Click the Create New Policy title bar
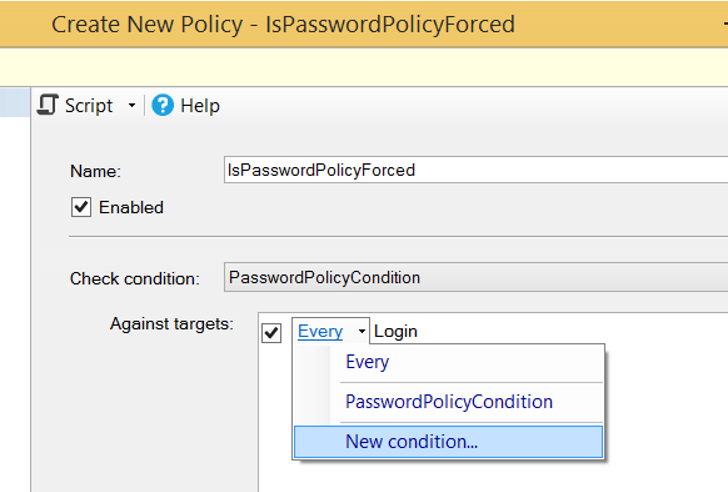Screen dimensions: 728x492 click(364, 24)
